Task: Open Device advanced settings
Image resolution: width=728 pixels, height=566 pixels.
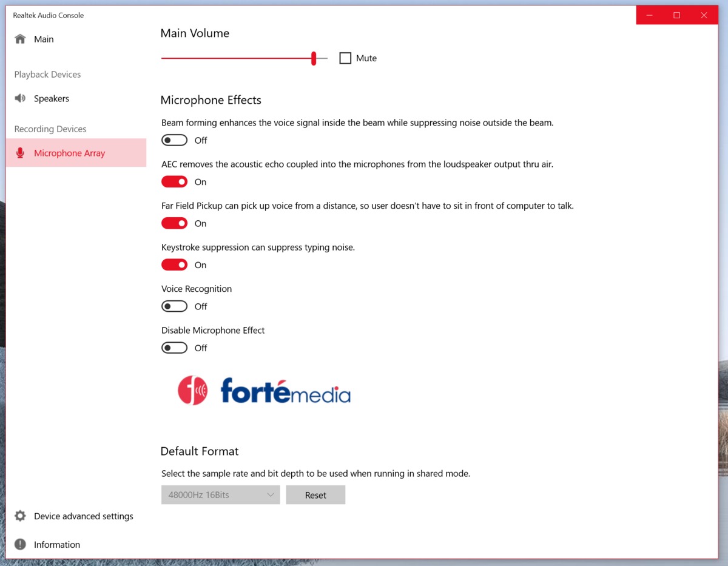Action: (83, 516)
